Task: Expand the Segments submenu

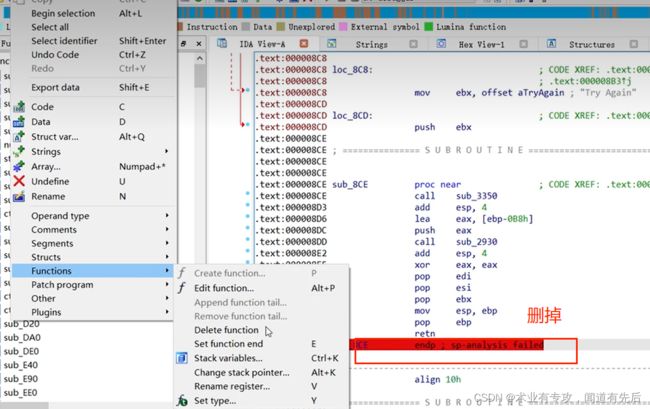Action: point(167,243)
